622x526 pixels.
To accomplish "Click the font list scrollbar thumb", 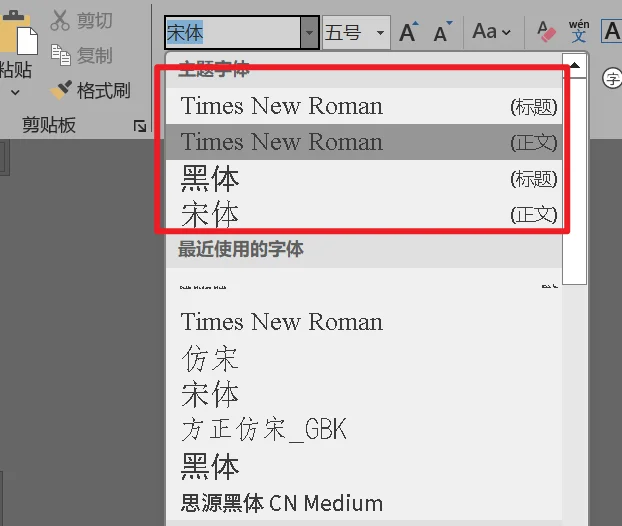I will 574,181.
